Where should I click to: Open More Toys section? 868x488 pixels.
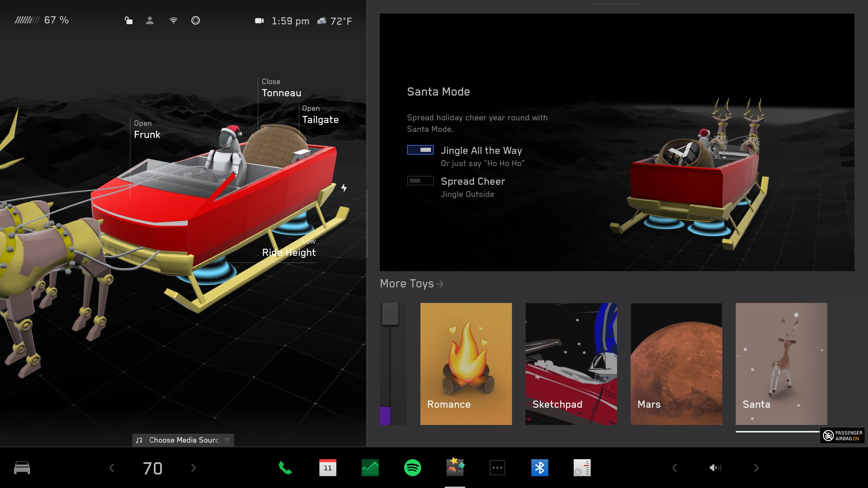point(413,284)
